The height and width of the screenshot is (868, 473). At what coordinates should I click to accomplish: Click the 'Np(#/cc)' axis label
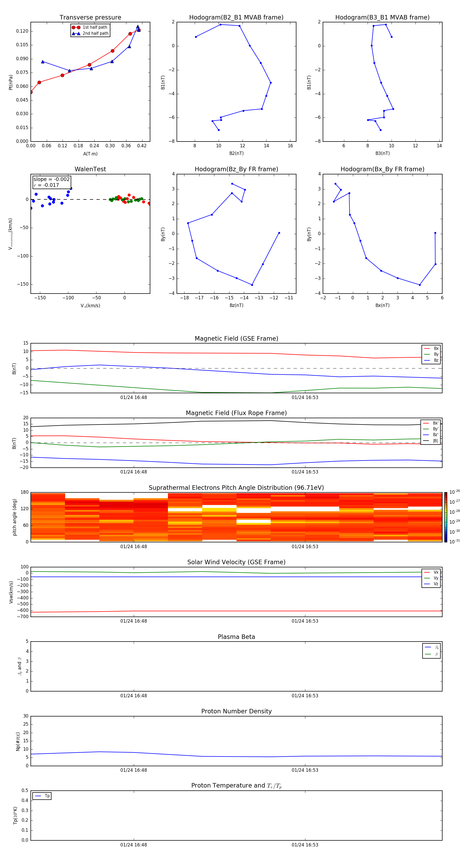(x=18, y=741)
